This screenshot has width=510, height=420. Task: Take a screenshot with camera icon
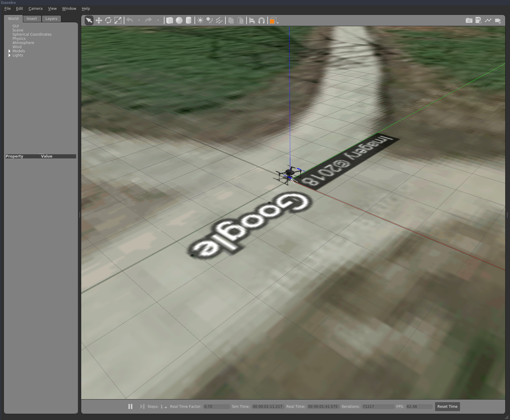click(469, 21)
